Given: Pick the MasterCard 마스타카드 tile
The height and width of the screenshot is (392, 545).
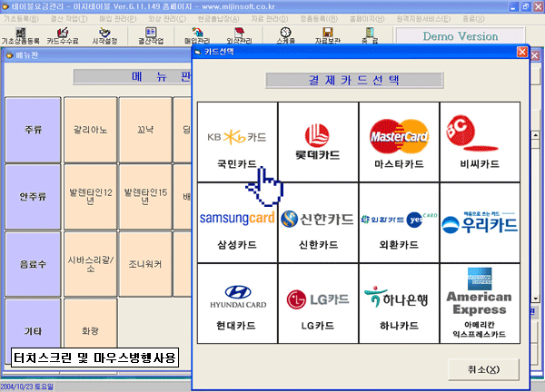Looking at the screenshot, I should click(x=399, y=142).
